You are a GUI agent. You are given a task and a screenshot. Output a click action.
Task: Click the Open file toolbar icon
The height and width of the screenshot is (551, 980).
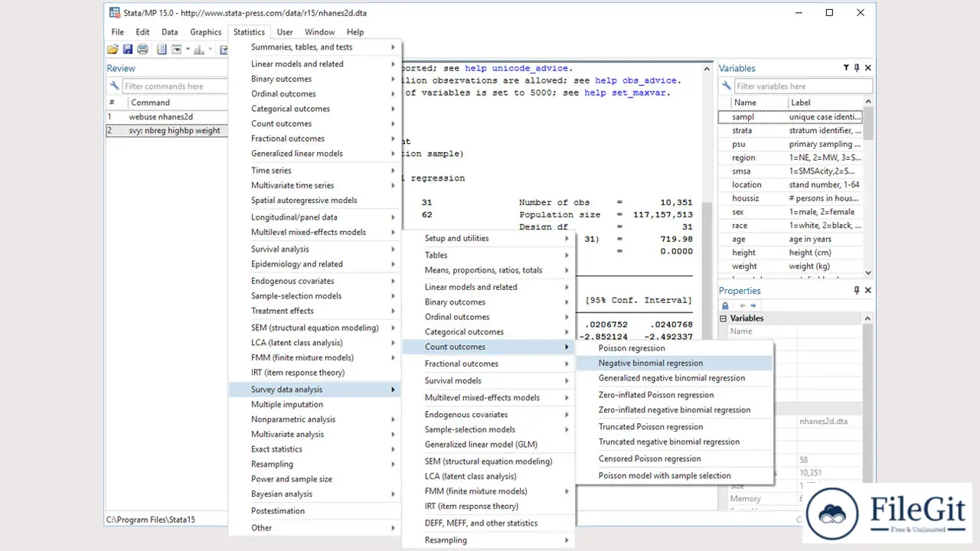(113, 50)
